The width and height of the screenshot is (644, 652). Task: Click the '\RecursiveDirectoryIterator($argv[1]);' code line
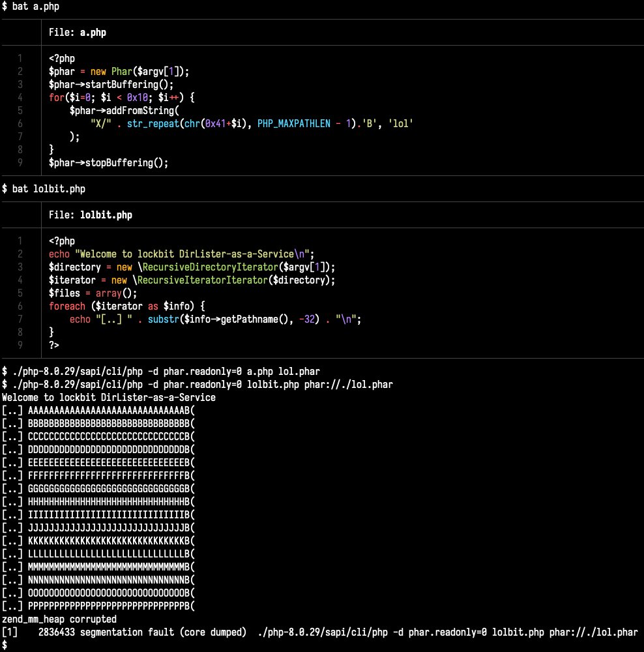coord(192,267)
